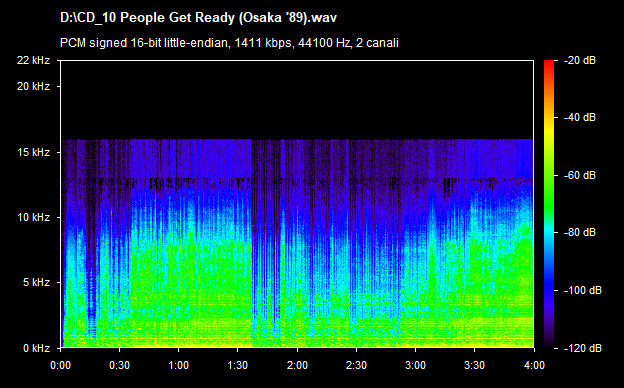Image resolution: width=624 pixels, height=388 pixels.
Task: Click the 0:00 start time label
Action: pos(60,365)
